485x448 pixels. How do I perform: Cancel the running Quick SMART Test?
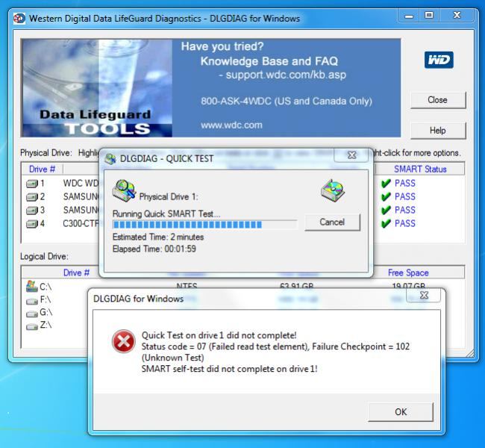[x=332, y=222]
